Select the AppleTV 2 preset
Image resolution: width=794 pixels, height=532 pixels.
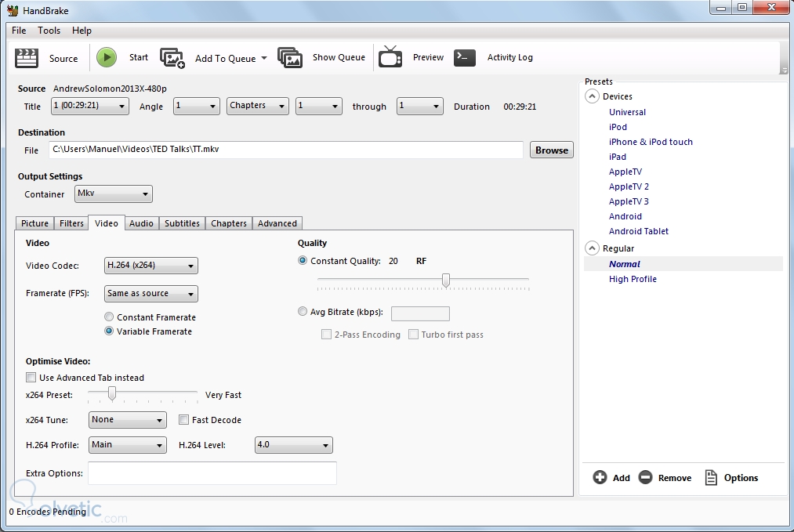coord(629,186)
